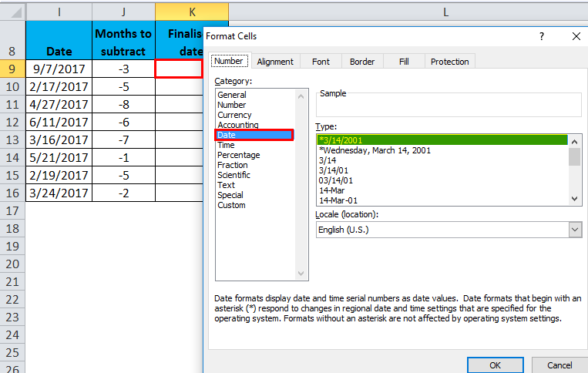Image resolution: width=588 pixels, height=373 pixels.
Task: Select Accounting category
Action: pyautogui.click(x=238, y=125)
